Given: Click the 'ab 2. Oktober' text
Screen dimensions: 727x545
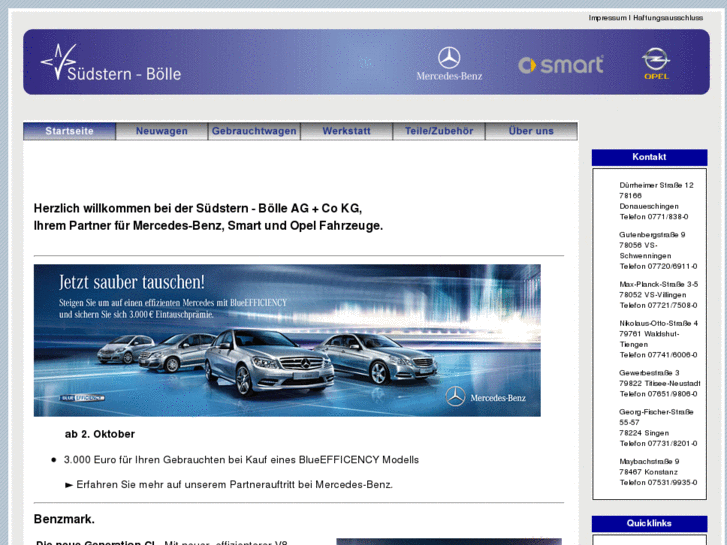Looking at the screenshot, I should [100, 434].
